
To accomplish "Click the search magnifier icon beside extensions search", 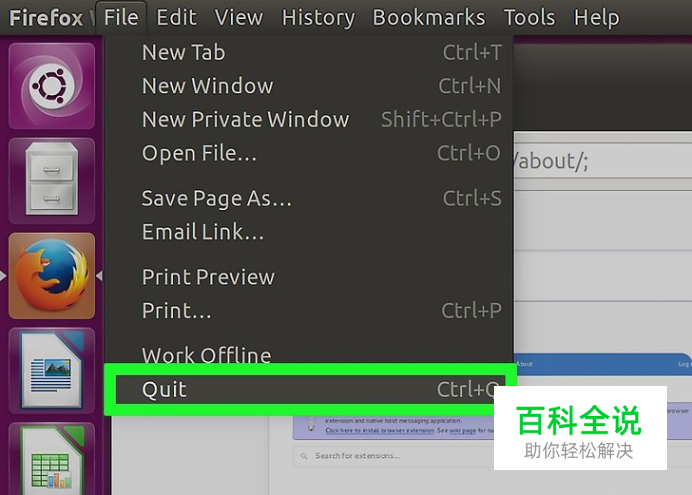I will (x=304, y=456).
